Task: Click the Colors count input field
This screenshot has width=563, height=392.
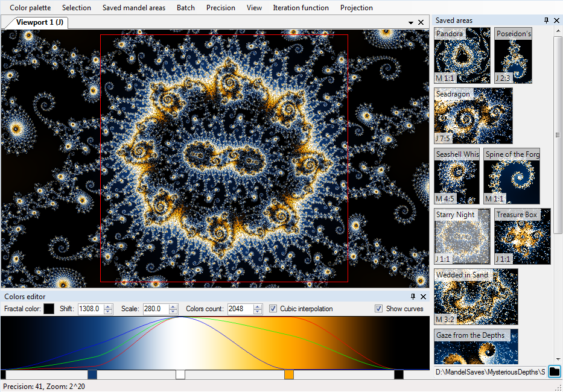Action: click(240, 309)
